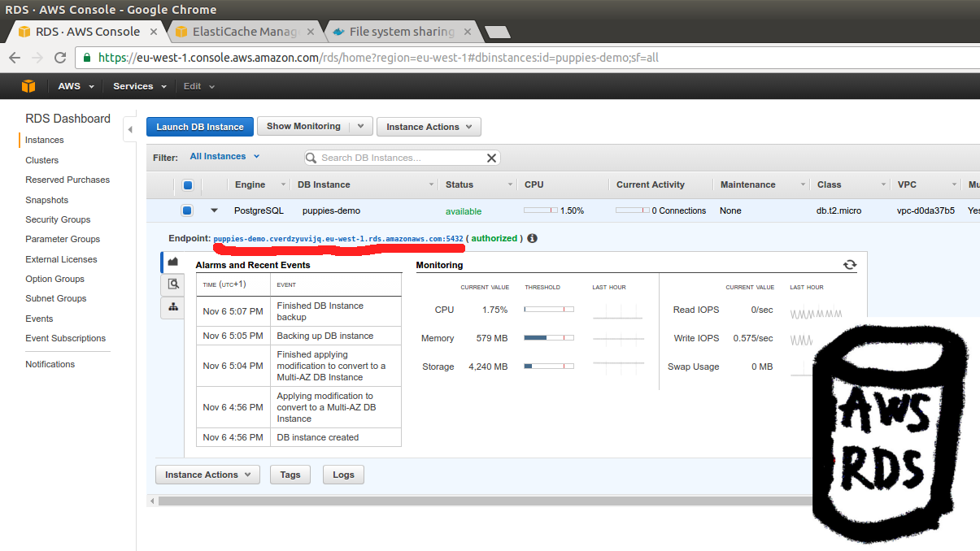Open Snapshots in the RDS sidebar

[46, 200]
